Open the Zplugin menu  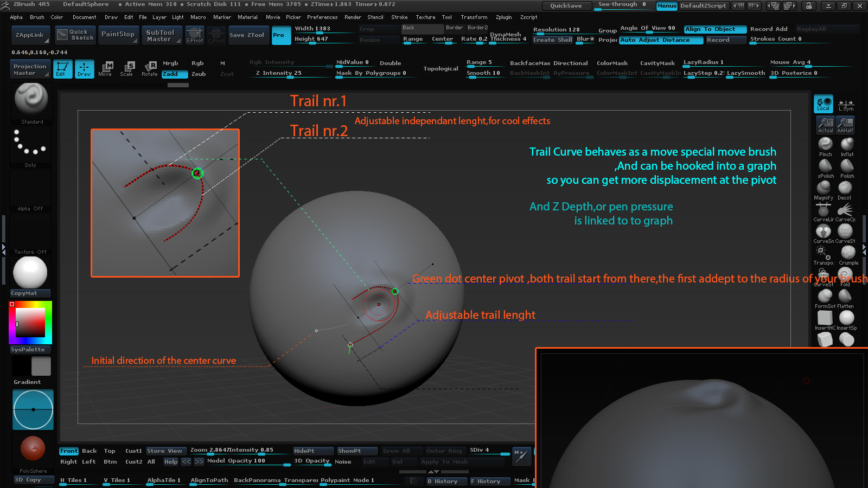[x=503, y=17]
